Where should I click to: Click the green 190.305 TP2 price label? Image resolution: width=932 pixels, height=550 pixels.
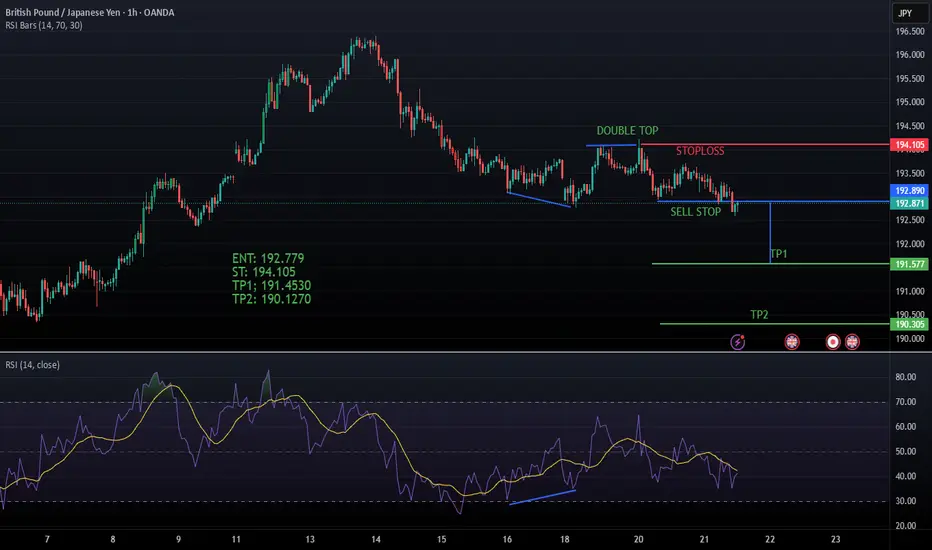[910, 324]
